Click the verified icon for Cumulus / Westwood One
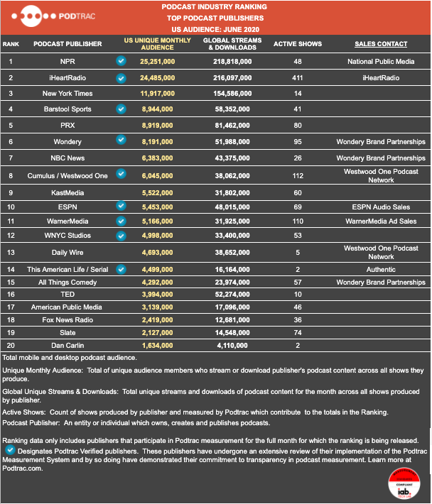 (121, 174)
